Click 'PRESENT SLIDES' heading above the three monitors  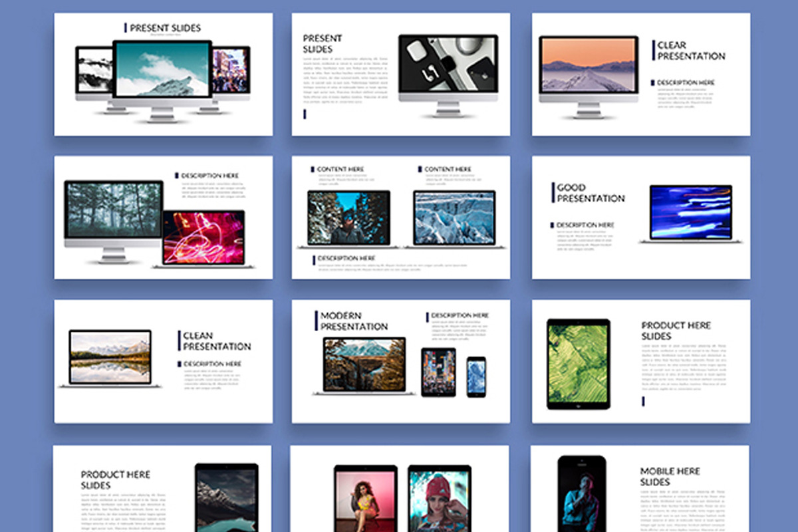tap(165, 28)
